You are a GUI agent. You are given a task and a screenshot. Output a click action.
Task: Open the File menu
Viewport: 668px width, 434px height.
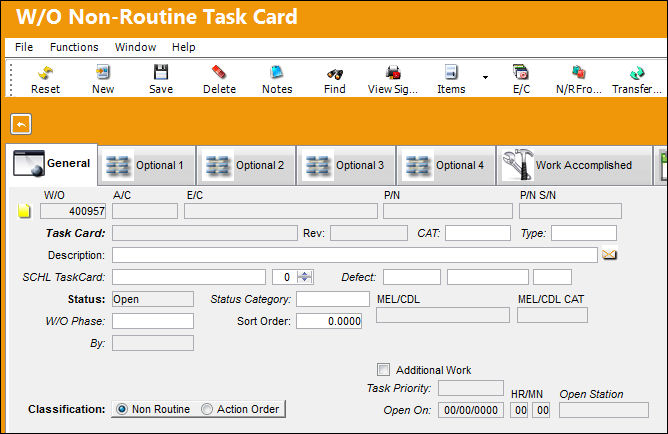(x=24, y=47)
